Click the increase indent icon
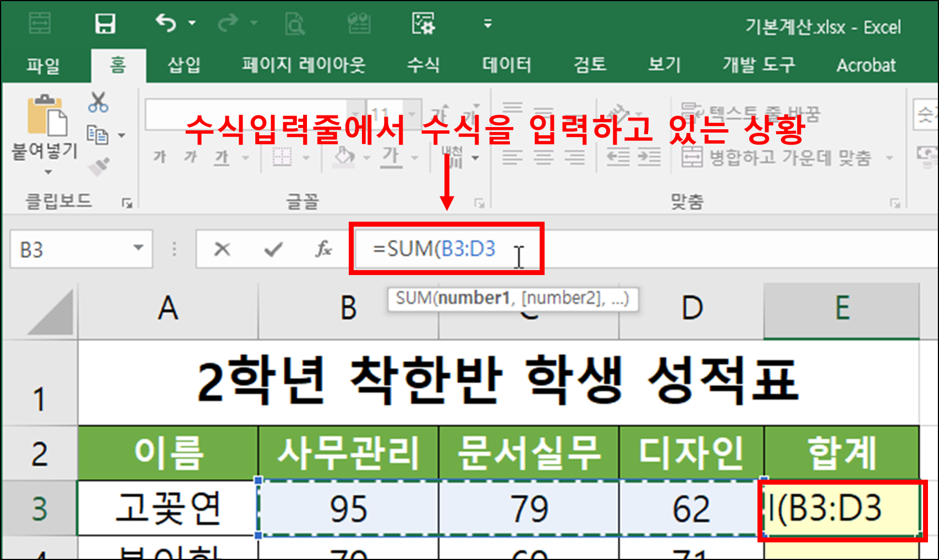 [649, 158]
